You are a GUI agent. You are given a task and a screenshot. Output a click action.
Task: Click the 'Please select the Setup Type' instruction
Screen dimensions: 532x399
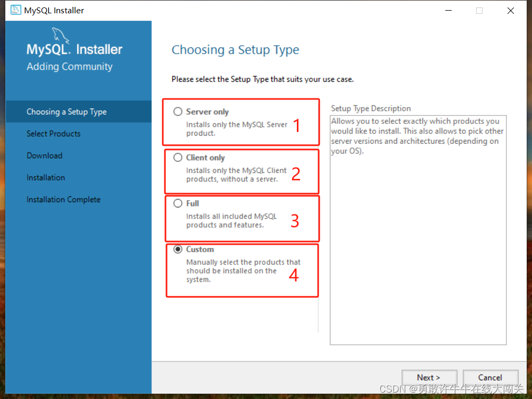coord(263,79)
